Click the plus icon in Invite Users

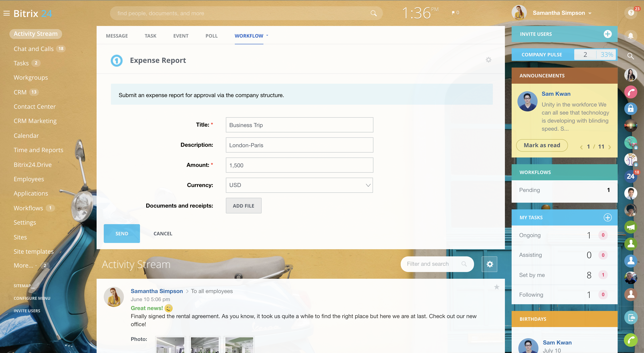(x=608, y=34)
